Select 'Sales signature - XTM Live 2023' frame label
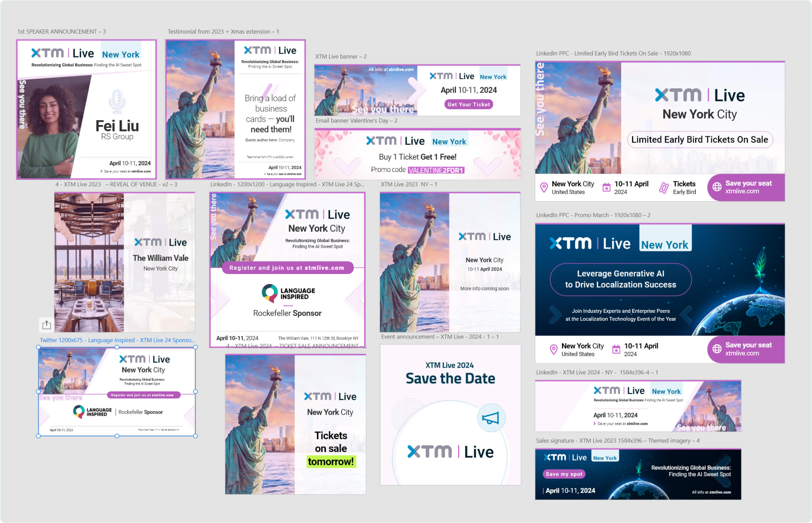812x523 pixels. click(617, 441)
